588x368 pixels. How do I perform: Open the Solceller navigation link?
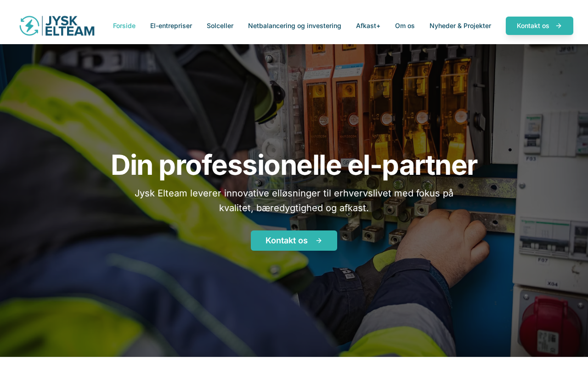click(x=220, y=26)
